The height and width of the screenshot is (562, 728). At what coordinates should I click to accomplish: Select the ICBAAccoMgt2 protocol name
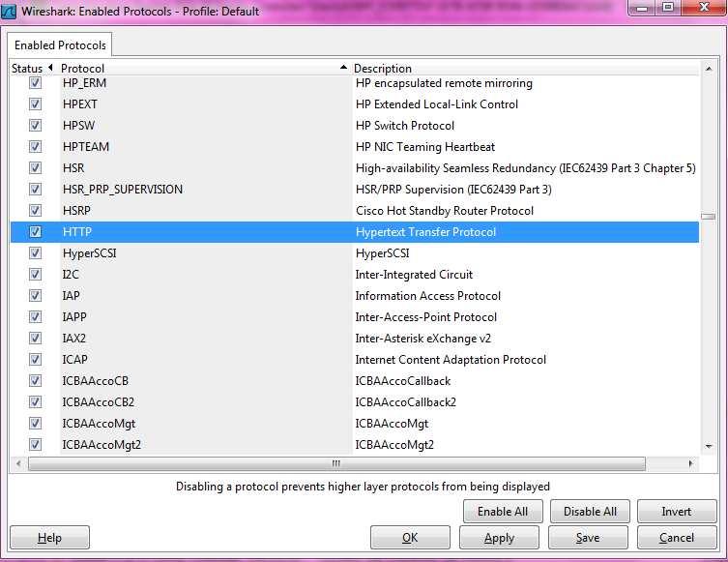102,445
